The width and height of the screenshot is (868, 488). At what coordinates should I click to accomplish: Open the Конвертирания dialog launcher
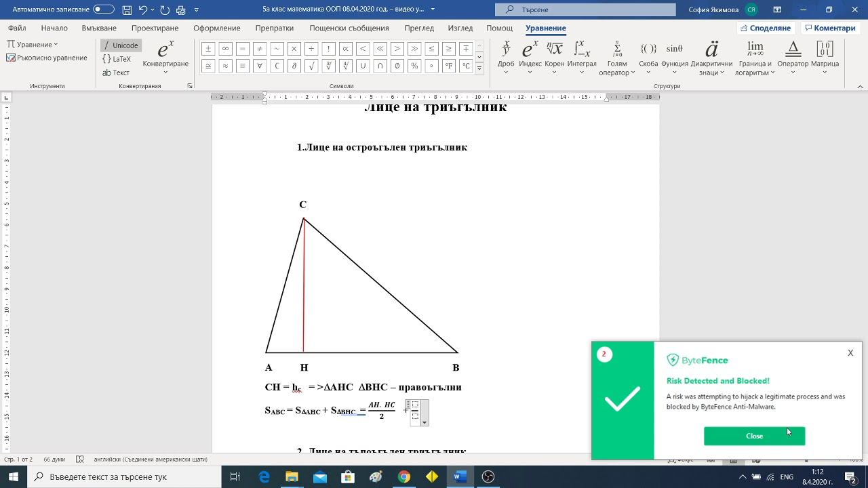(x=190, y=86)
